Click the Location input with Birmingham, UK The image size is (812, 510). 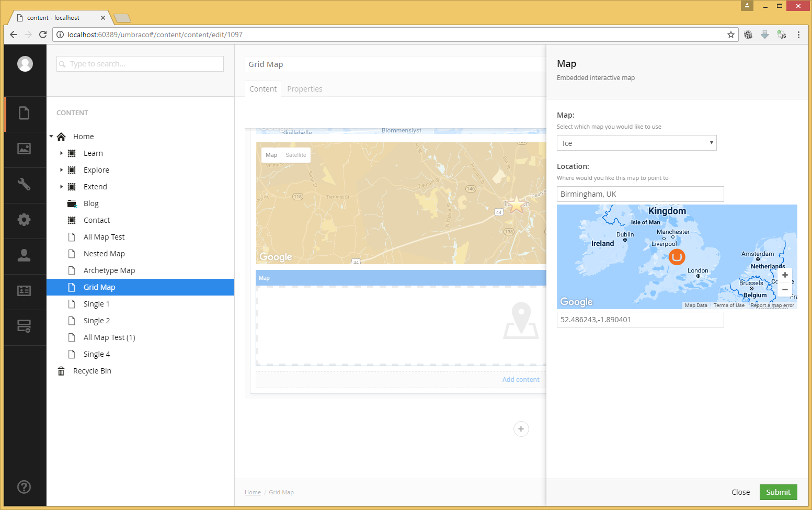coord(641,194)
